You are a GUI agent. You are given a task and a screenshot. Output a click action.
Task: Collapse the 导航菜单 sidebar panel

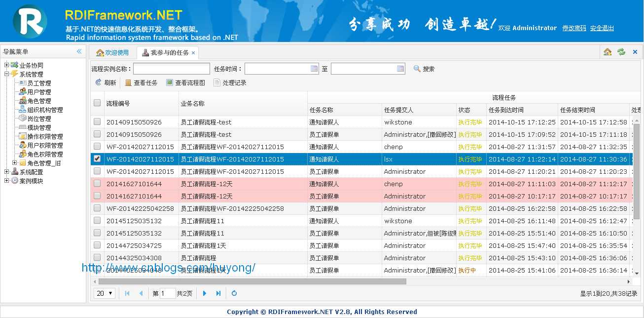79,51
